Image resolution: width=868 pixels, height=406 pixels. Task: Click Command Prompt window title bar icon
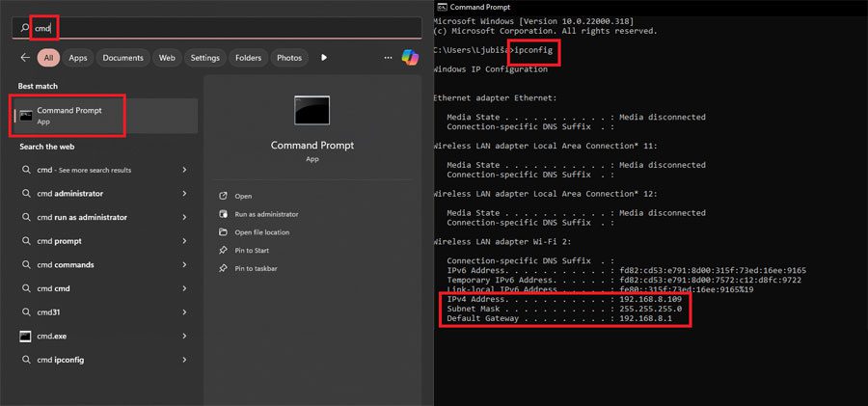click(442, 7)
